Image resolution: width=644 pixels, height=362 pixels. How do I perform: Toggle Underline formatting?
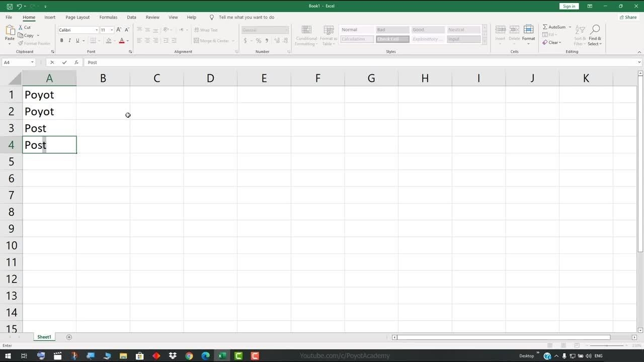pyautogui.click(x=77, y=41)
